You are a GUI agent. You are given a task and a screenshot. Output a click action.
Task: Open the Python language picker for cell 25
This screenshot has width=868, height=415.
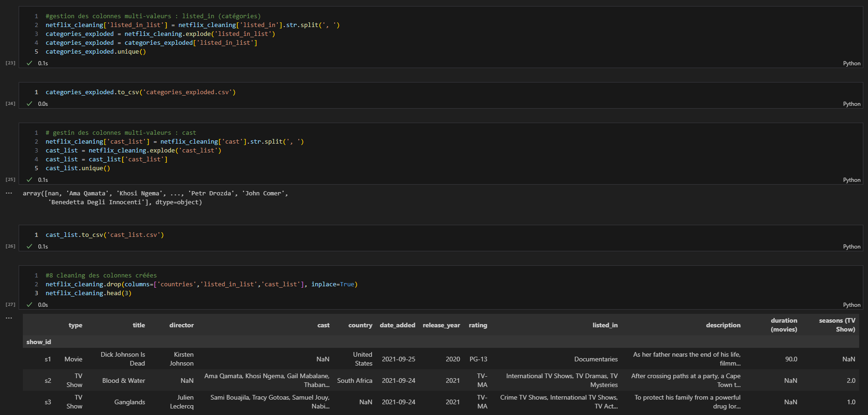[851, 180]
